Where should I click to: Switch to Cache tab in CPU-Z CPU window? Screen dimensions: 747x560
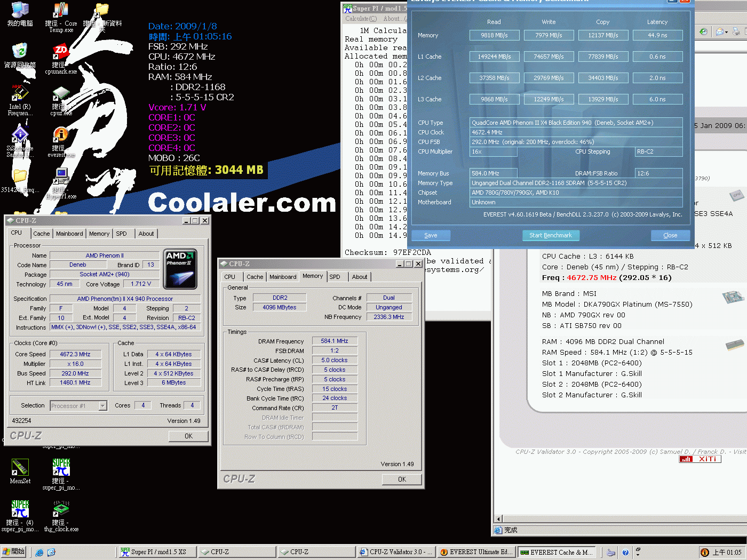(42, 234)
